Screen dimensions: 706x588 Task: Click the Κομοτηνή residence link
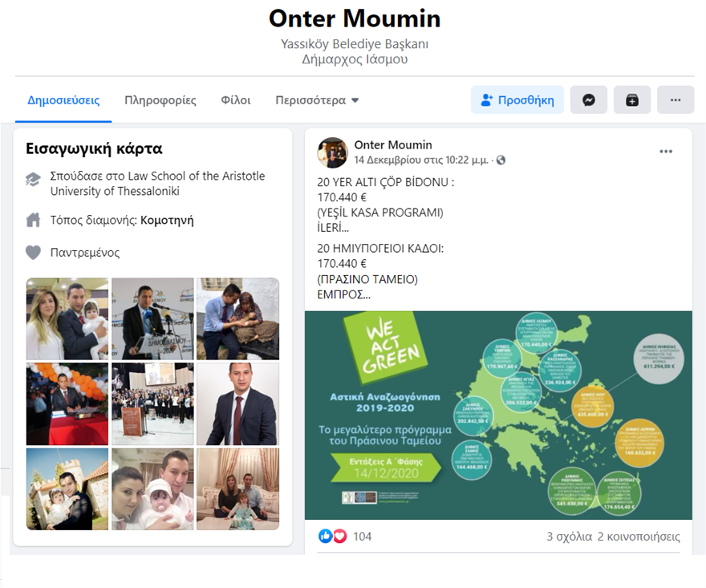[x=167, y=220]
